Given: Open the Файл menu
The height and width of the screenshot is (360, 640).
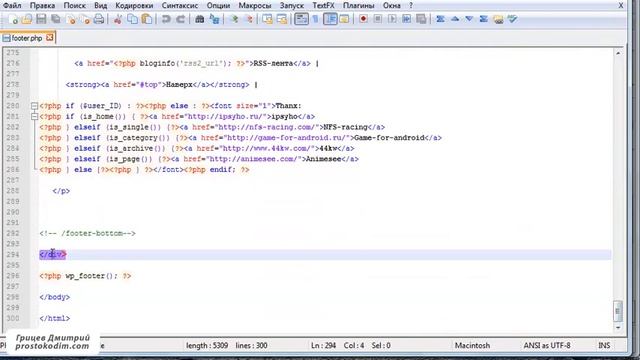Looking at the screenshot, I should tap(12, 5).
